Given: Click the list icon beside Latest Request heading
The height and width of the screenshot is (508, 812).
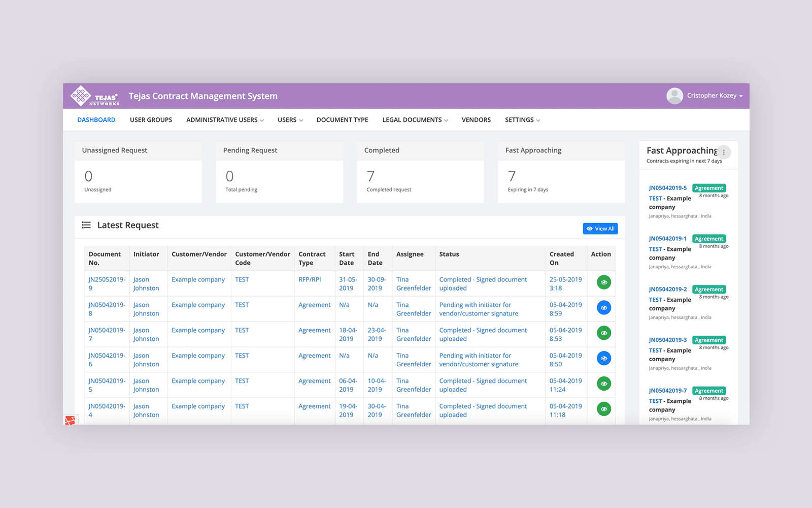Looking at the screenshot, I should tap(86, 225).
